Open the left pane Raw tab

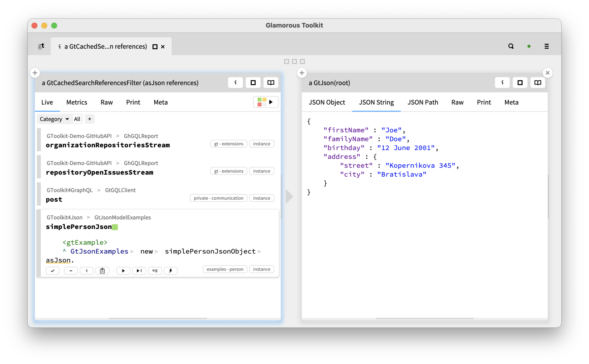(107, 102)
